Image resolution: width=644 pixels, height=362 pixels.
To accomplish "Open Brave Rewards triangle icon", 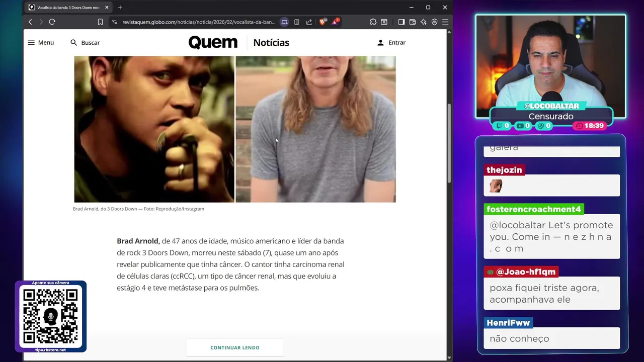I will [335, 22].
